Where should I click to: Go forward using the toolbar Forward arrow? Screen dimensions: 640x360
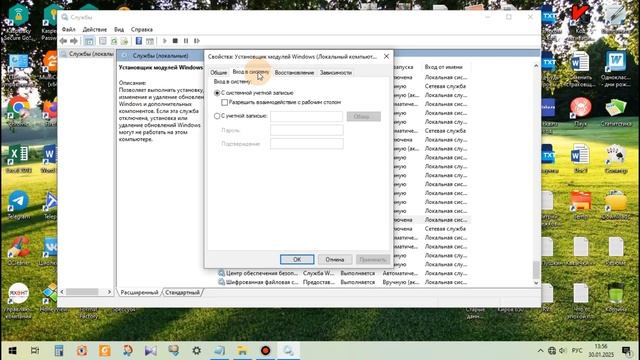(74, 41)
